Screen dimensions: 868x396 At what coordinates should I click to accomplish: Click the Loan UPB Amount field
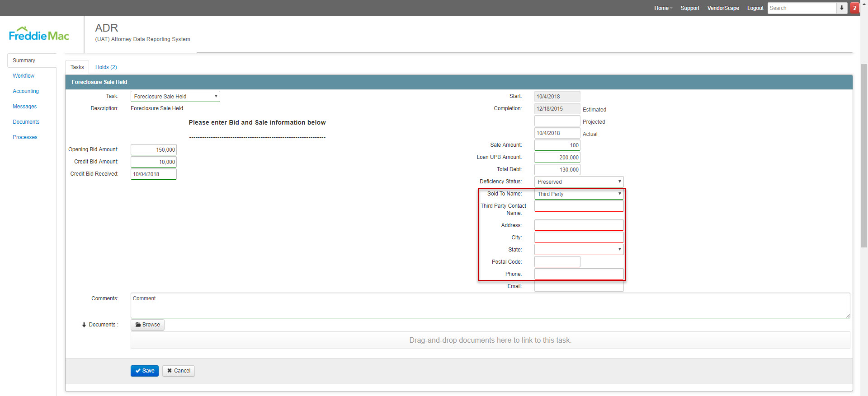[557, 158]
